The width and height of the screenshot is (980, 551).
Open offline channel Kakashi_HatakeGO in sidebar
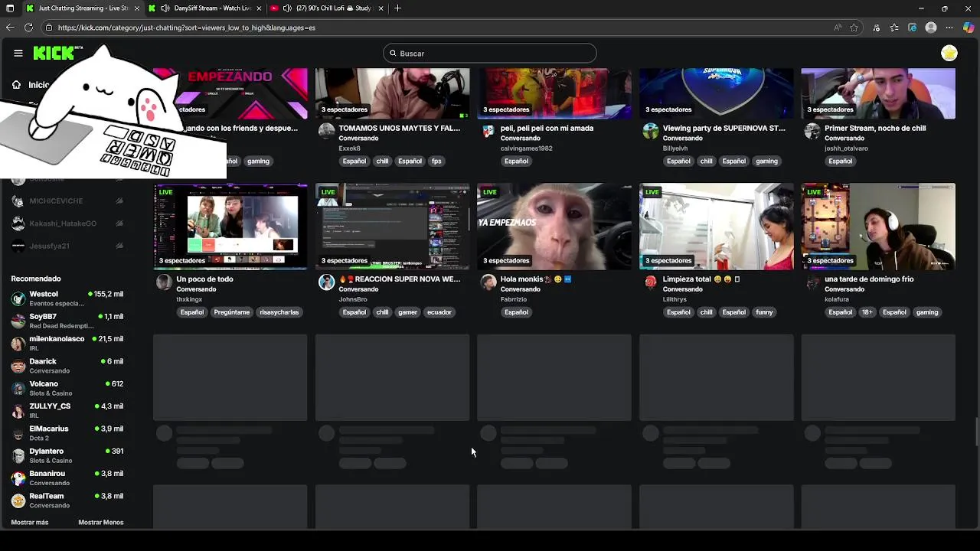click(67, 223)
